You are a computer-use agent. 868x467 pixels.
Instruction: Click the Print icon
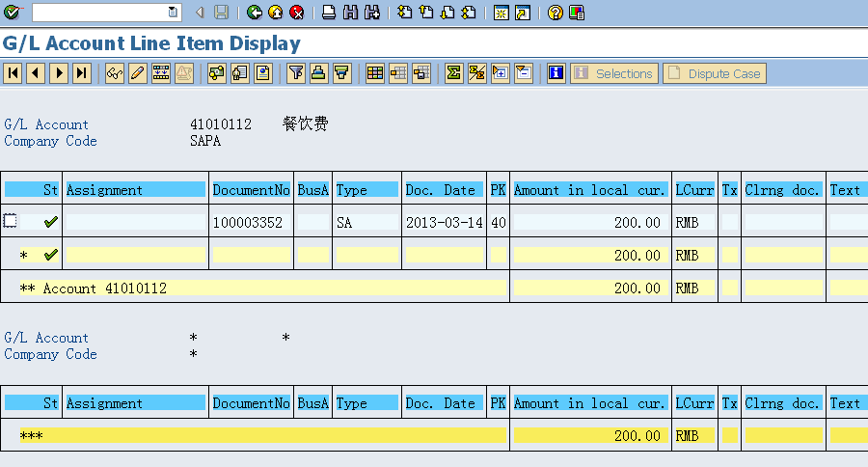[329, 13]
